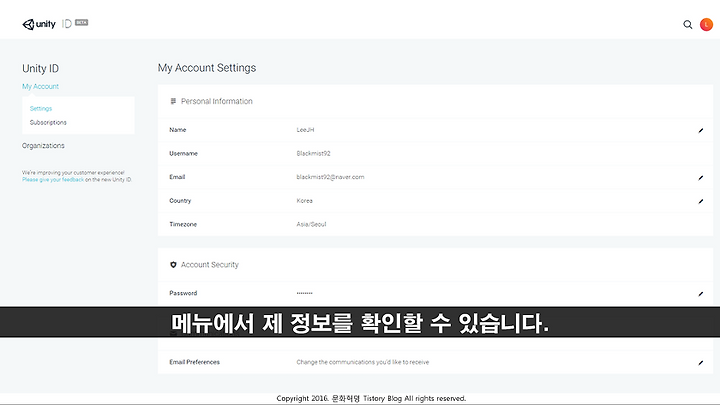The width and height of the screenshot is (720, 405).
Task: Edit the Country pencil icon
Action: [701, 201]
